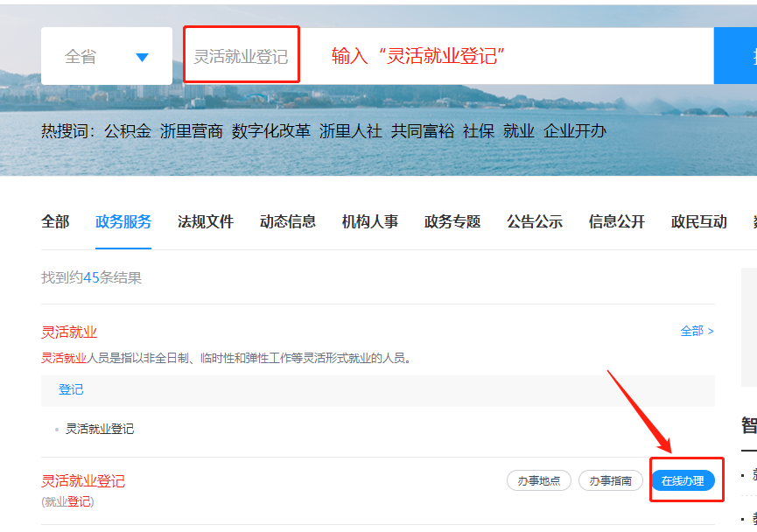Open the 全省 region dropdown

106,57
